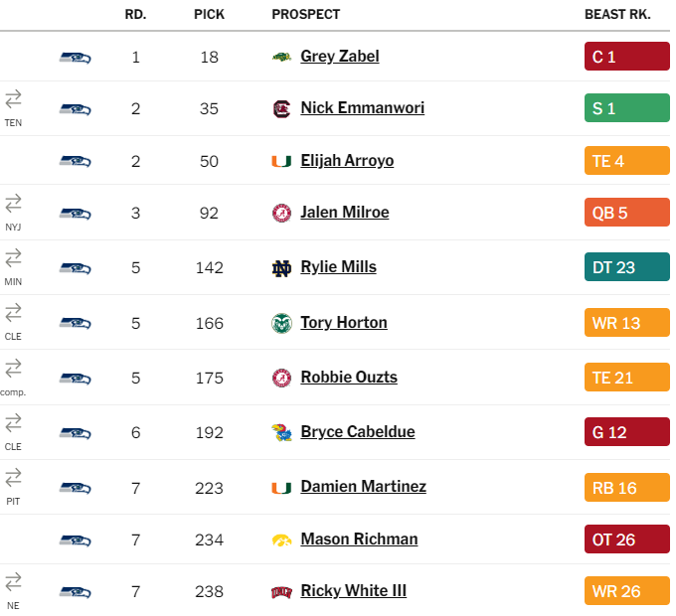Click the PICK column header
676x616 pixels.
point(209,14)
